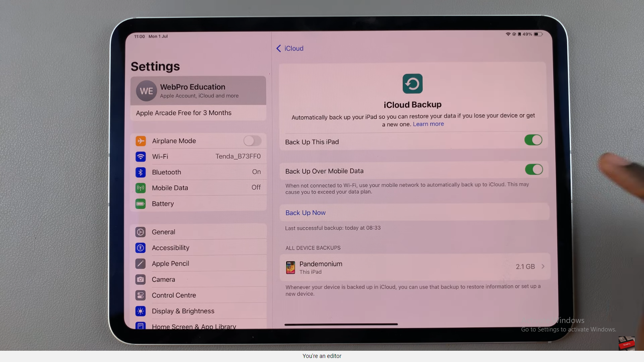Tap the Camera icon in sidebar
This screenshot has height=362, width=644.
140,279
